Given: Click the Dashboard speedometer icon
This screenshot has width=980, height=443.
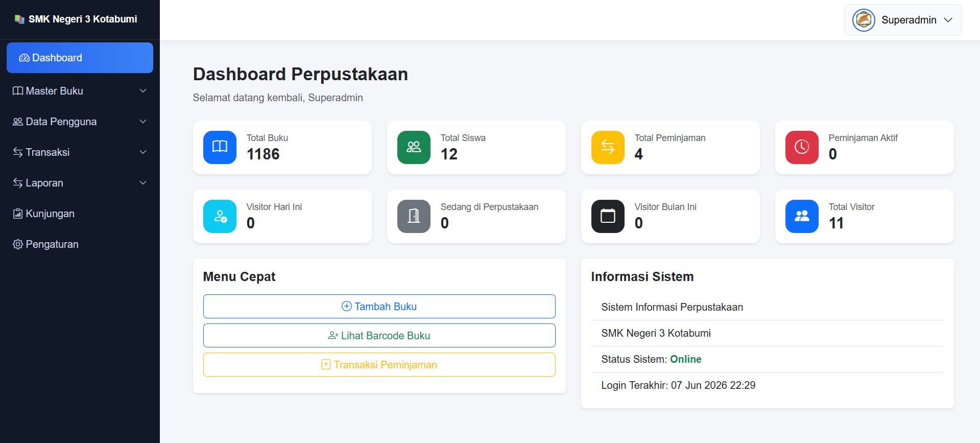Looking at the screenshot, I should point(24,58).
